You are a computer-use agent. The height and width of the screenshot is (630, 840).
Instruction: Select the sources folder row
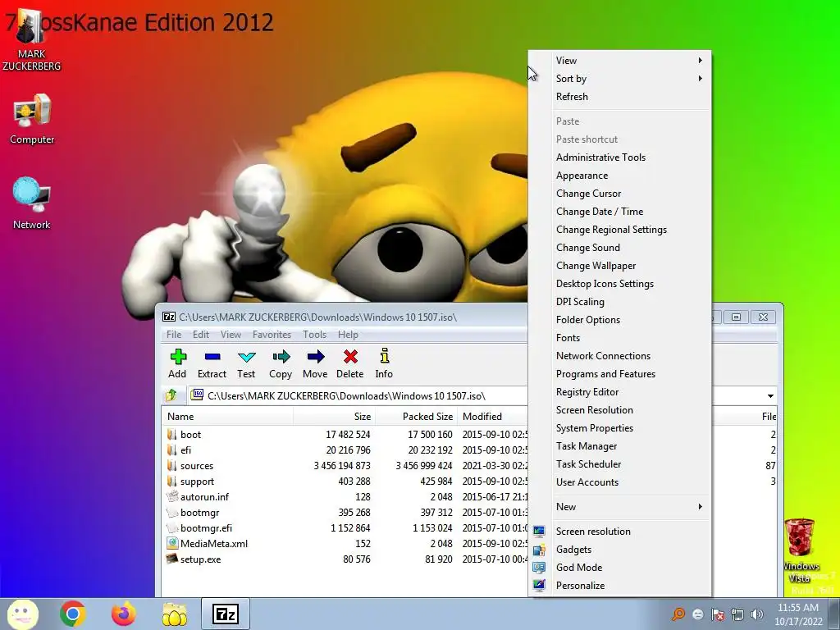(x=345, y=466)
